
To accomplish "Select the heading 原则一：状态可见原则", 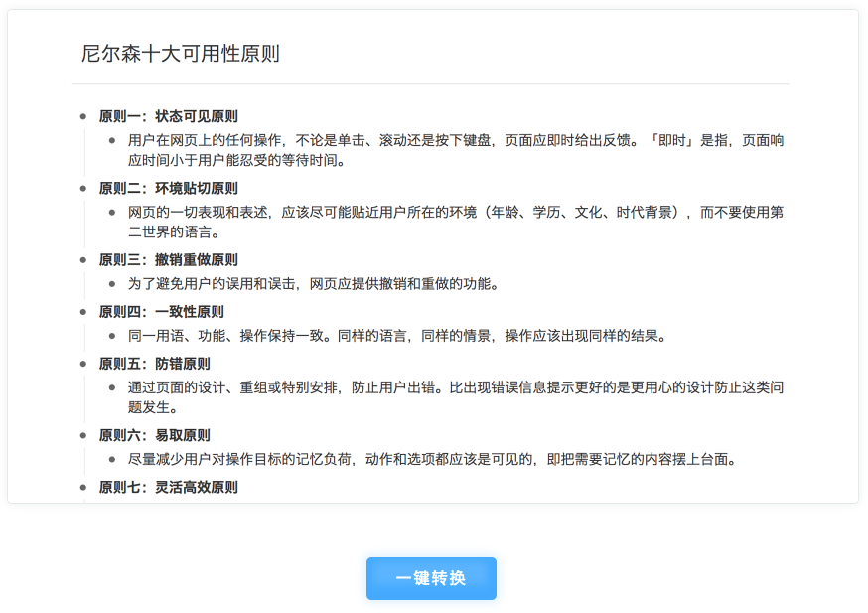I will (168, 116).
